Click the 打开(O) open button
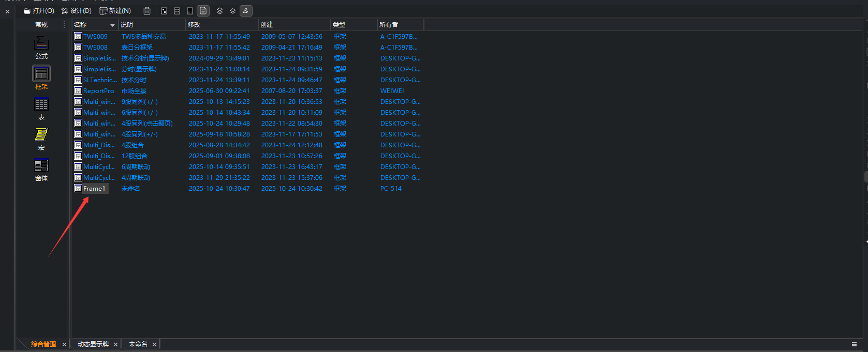This screenshot has width=868, height=352. pyautogui.click(x=39, y=11)
